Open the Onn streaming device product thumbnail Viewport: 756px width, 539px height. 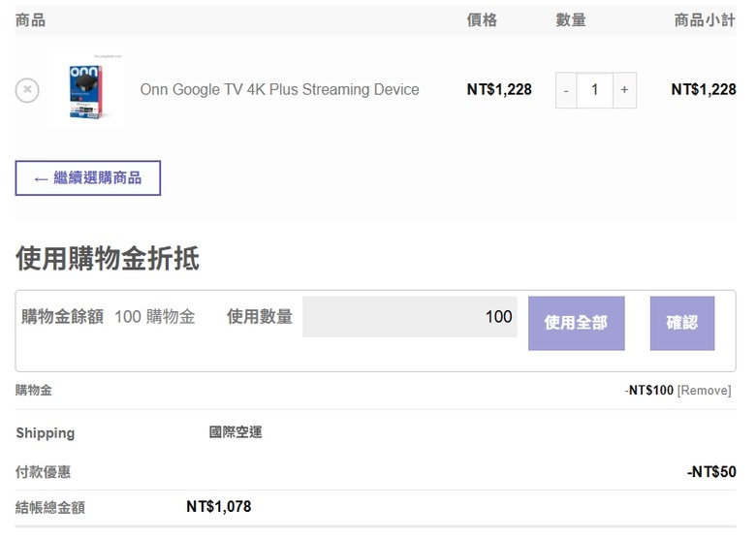coord(86,90)
